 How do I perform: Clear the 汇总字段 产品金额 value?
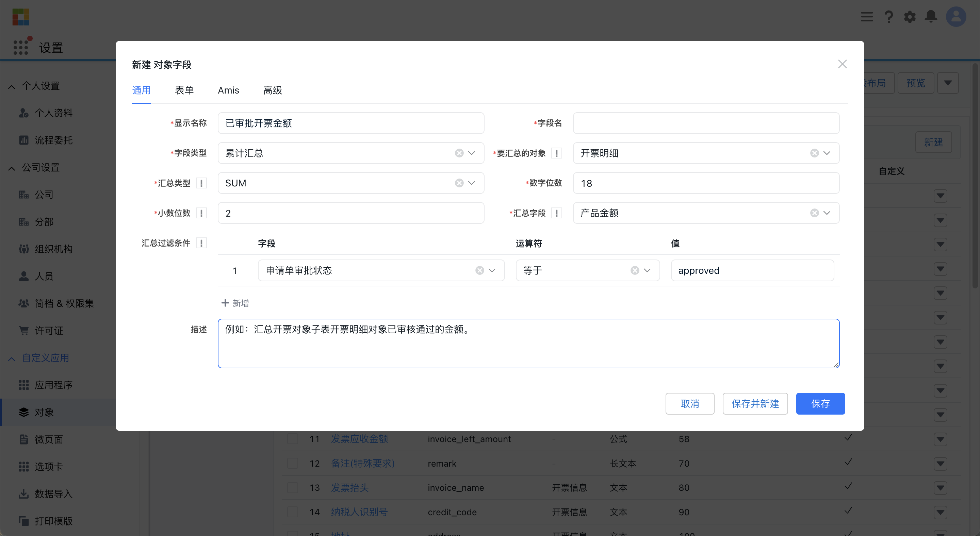point(814,213)
